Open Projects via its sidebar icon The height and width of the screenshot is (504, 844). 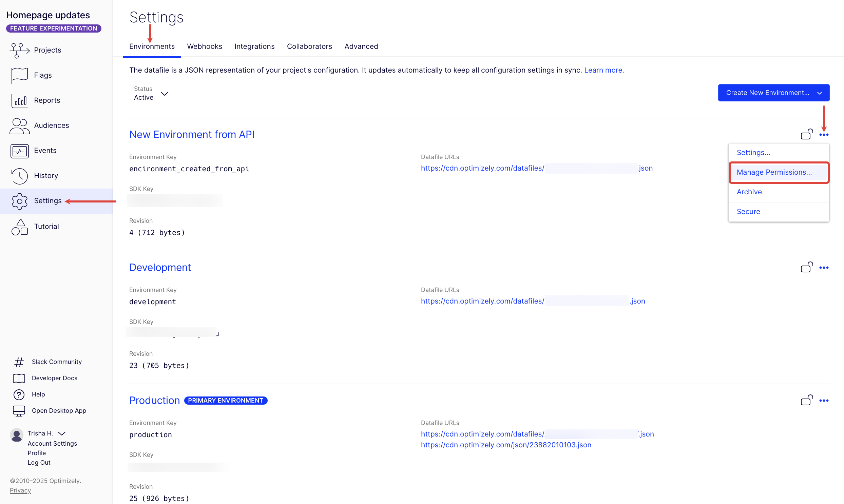click(19, 50)
